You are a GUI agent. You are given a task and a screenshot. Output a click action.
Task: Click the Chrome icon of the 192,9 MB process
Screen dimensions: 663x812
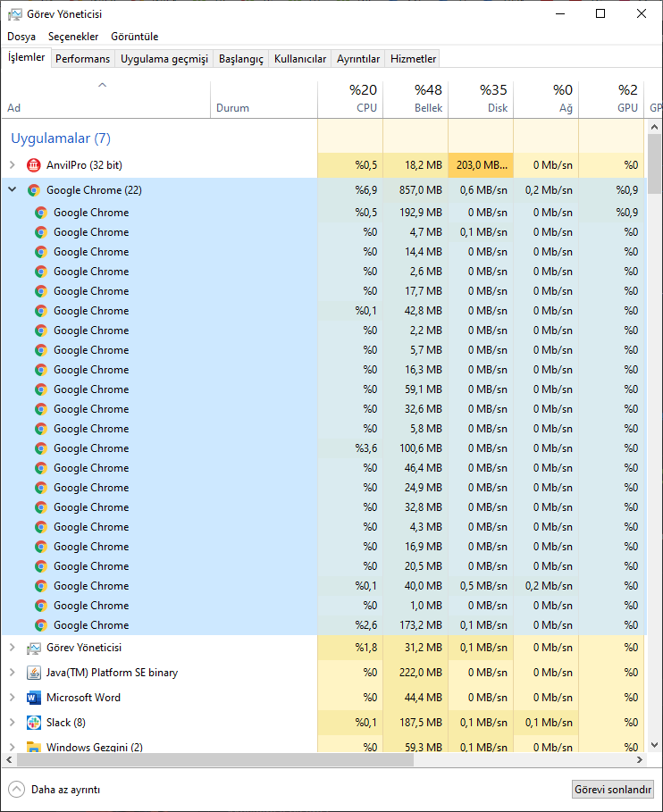pos(41,213)
